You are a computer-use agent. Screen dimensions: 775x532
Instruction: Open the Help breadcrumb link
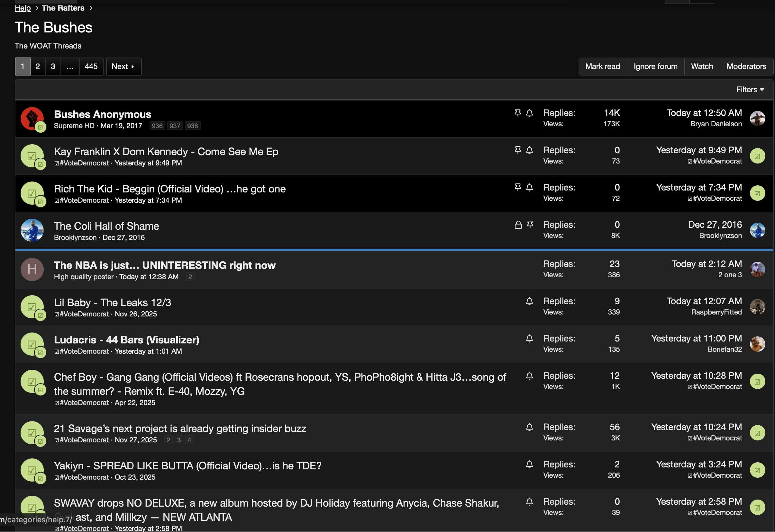23,8
